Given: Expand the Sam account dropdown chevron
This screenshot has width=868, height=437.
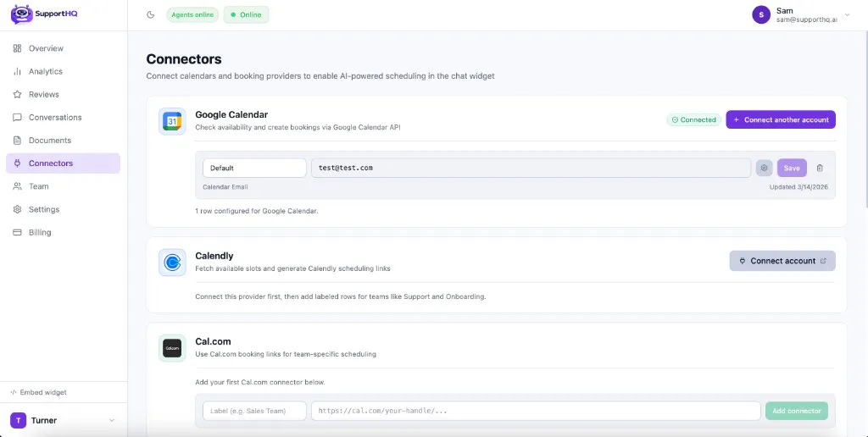Looking at the screenshot, I should coord(847,15).
